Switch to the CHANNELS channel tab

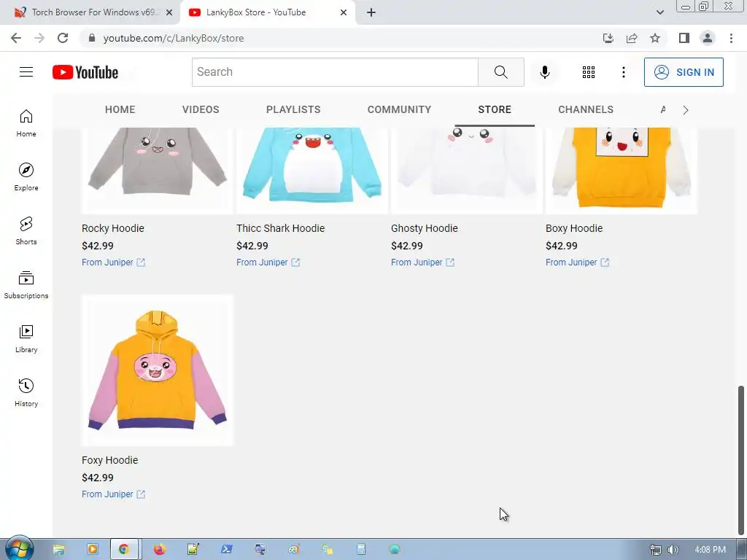pos(586,109)
